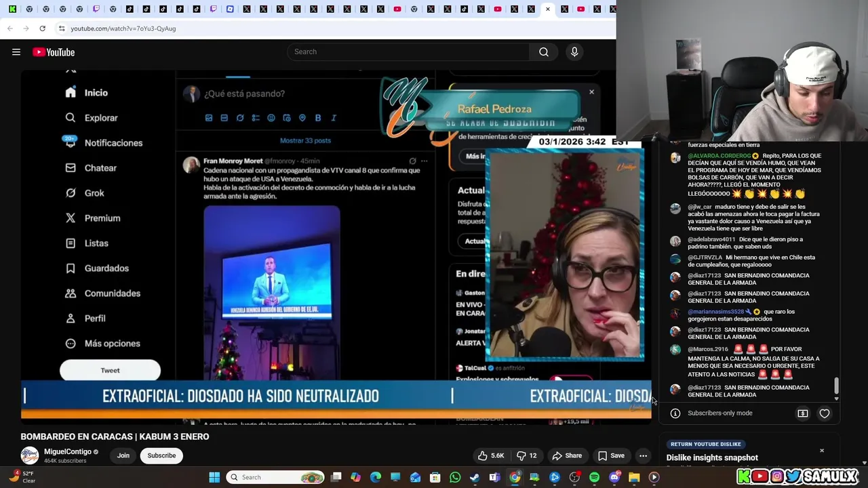This screenshot has height=488, width=868.
Task: Open Comunidades in the X sidebar
Action: (103, 293)
